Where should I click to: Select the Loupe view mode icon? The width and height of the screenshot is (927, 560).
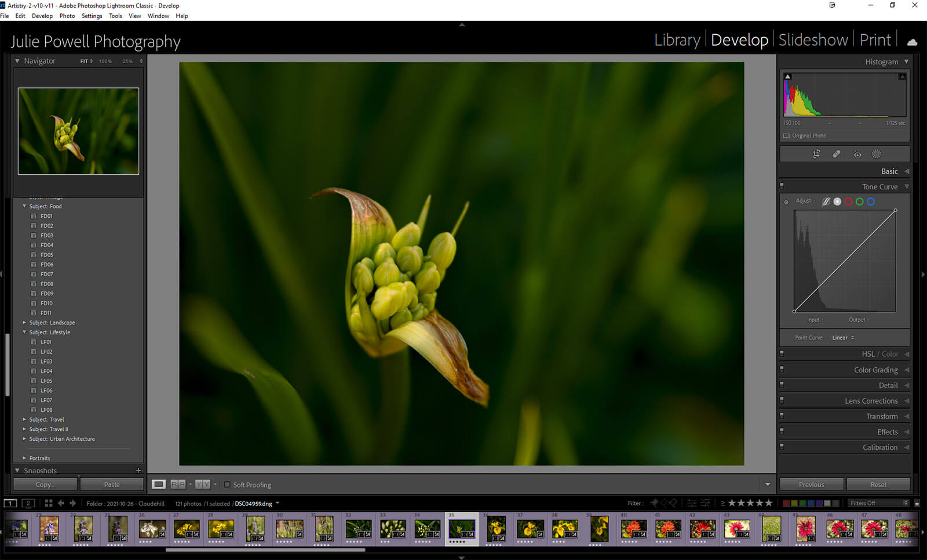click(158, 484)
